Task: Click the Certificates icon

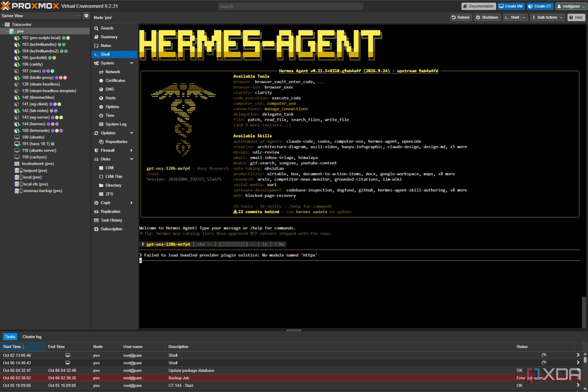Action: pos(101,81)
